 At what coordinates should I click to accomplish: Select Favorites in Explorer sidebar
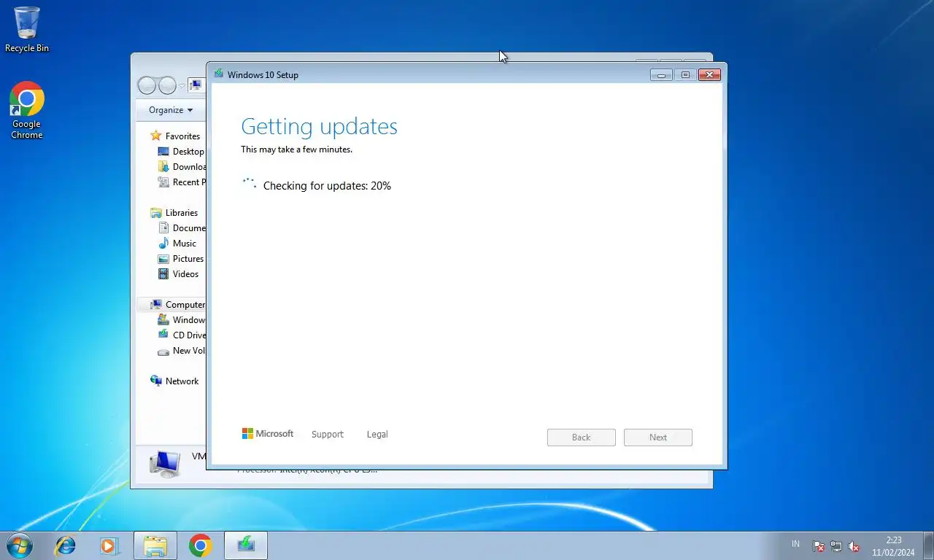pyautogui.click(x=182, y=136)
